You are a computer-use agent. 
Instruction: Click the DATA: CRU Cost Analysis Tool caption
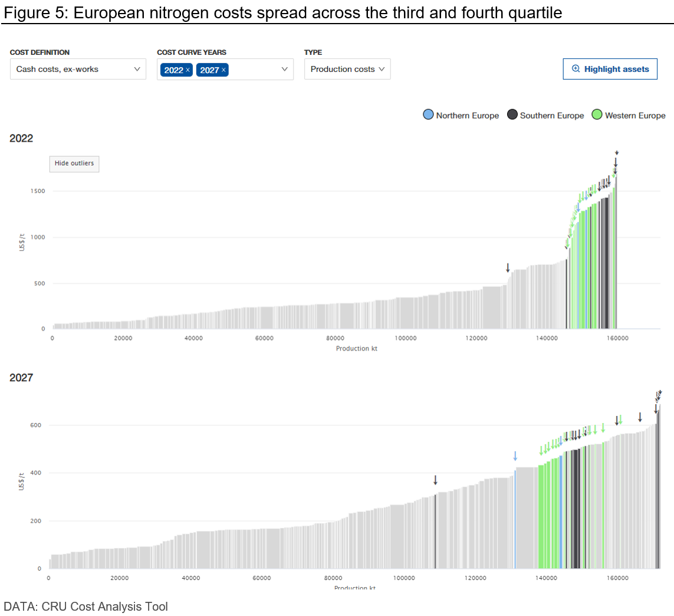(x=86, y=606)
